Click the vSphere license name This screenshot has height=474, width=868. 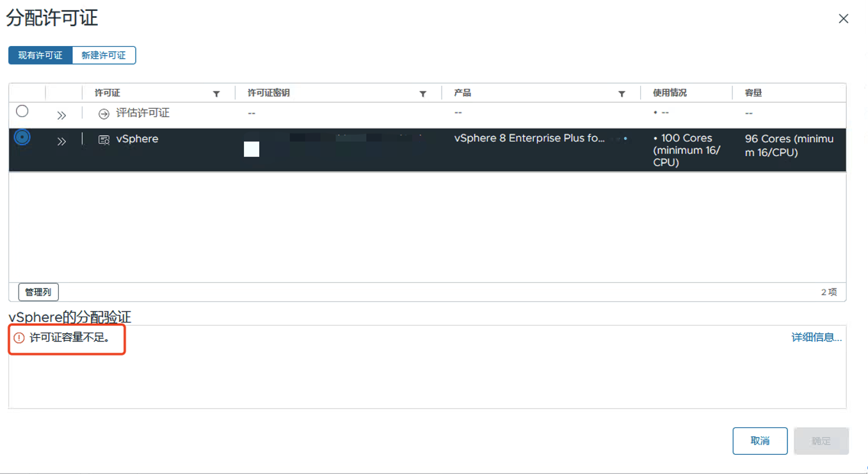pyautogui.click(x=137, y=139)
